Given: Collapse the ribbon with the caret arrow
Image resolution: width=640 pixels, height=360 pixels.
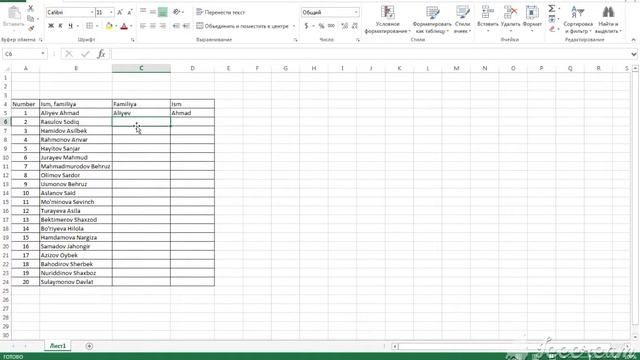Looking at the screenshot, I should tap(633, 40).
